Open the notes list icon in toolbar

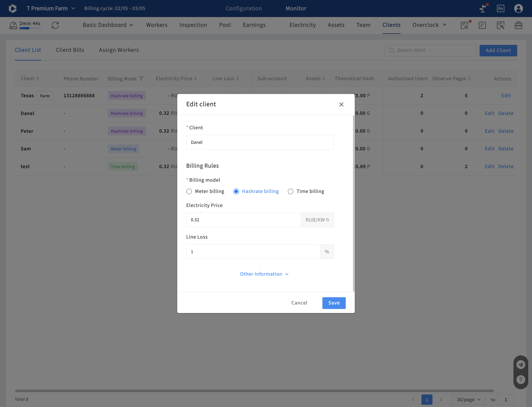point(482,25)
